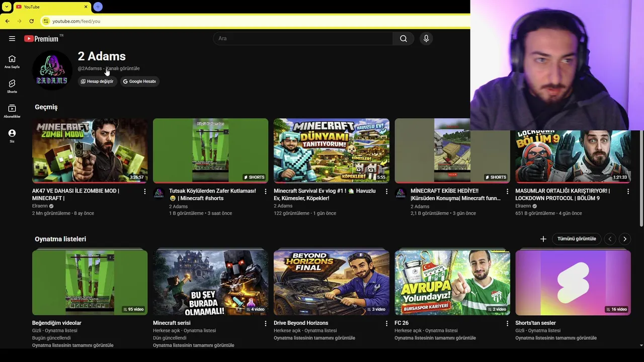Open Oynatma listeleri heading
Viewport: 644px width, 362px height.
click(x=60, y=239)
